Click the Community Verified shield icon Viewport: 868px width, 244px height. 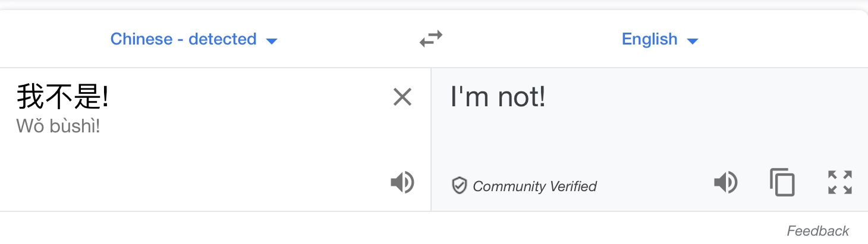459,186
